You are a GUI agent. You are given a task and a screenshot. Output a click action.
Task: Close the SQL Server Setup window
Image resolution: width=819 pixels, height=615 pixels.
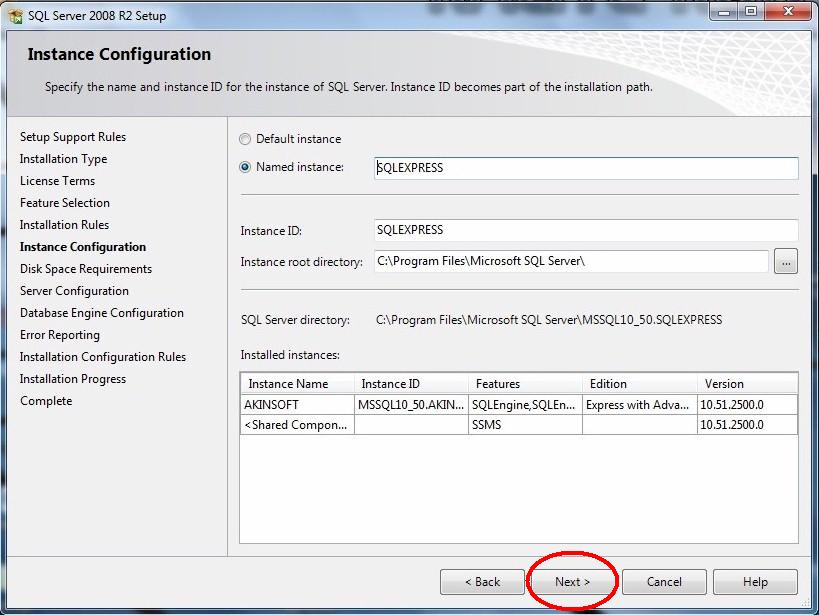point(788,11)
